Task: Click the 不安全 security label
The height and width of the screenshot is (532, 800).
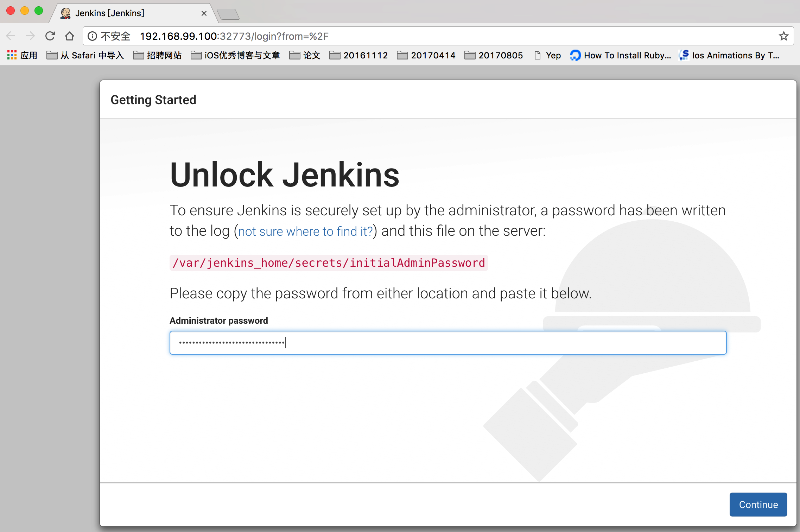Action: tap(115, 36)
